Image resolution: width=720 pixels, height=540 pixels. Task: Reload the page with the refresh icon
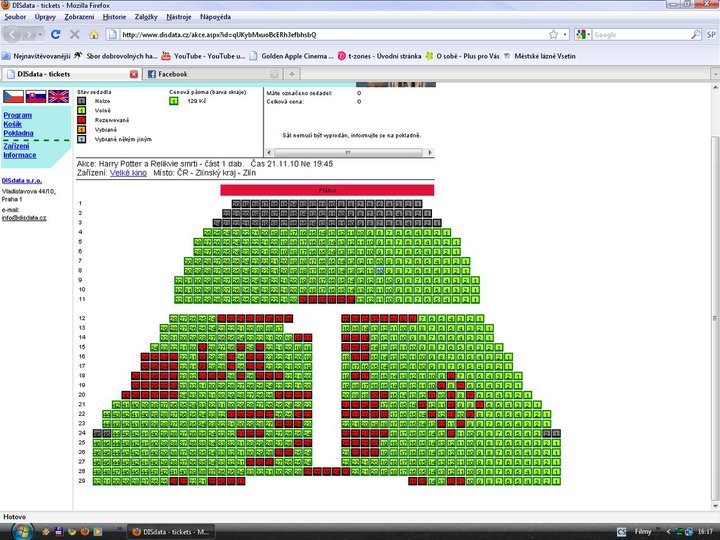click(x=56, y=34)
